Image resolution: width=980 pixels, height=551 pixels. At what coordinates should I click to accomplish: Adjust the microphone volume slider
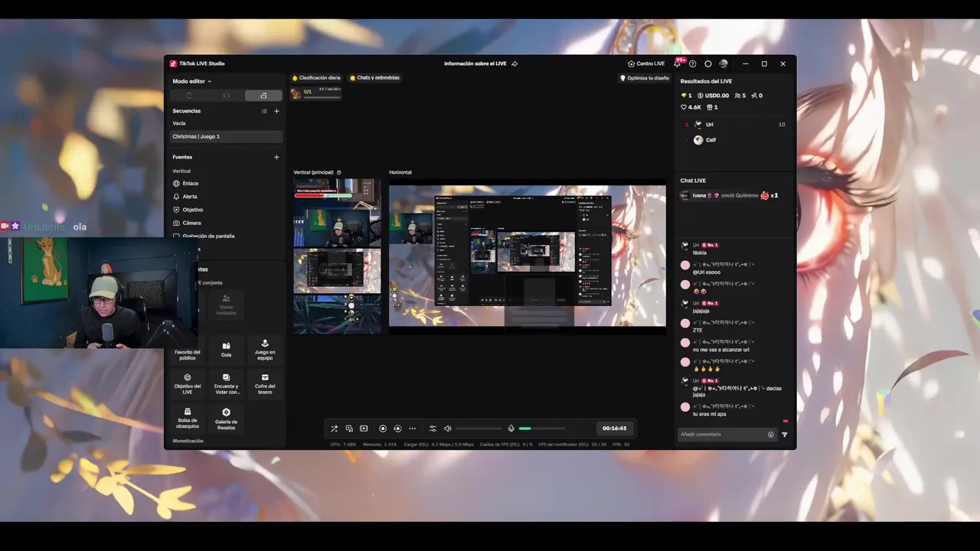click(x=542, y=429)
